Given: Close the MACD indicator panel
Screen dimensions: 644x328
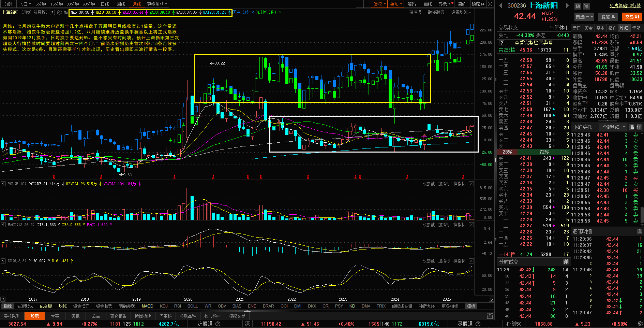Looking at the screenshot, I should pos(471,225).
